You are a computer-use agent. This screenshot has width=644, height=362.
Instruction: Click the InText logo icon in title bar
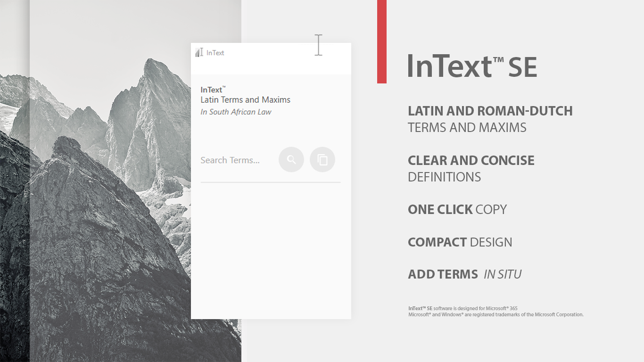199,53
